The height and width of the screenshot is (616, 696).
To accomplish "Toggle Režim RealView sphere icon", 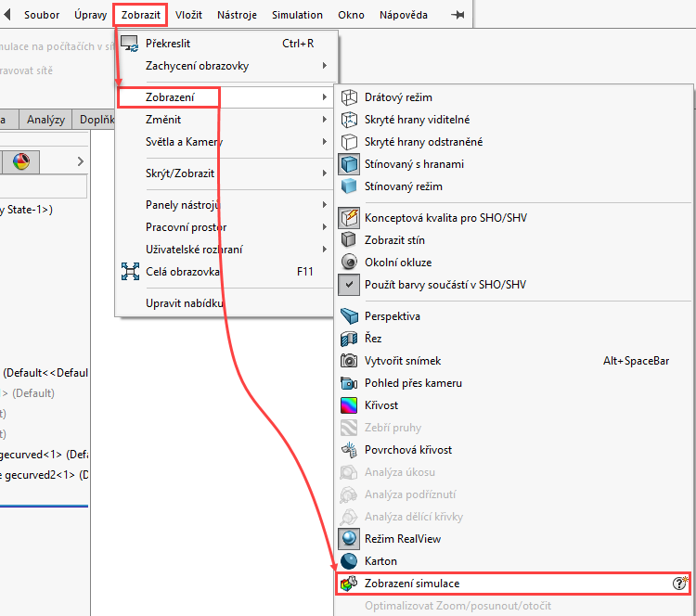I will (x=349, y=539).
